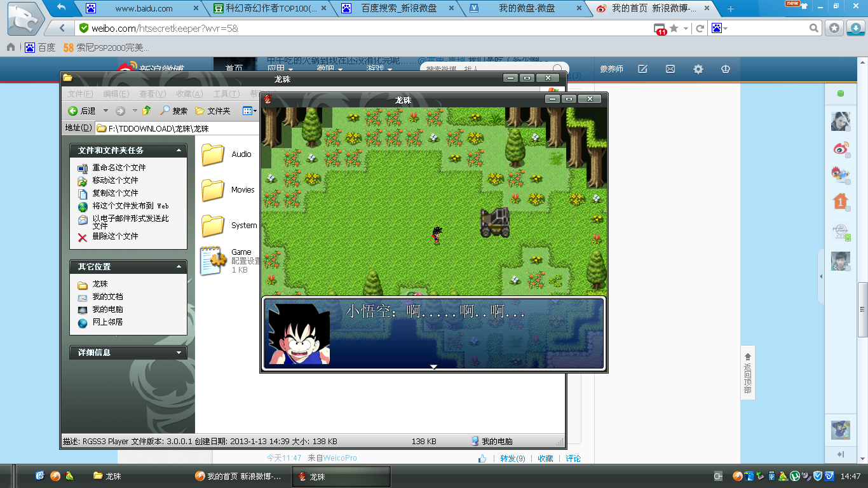
Task: Click the browser reload button
Action: (700, 28)
